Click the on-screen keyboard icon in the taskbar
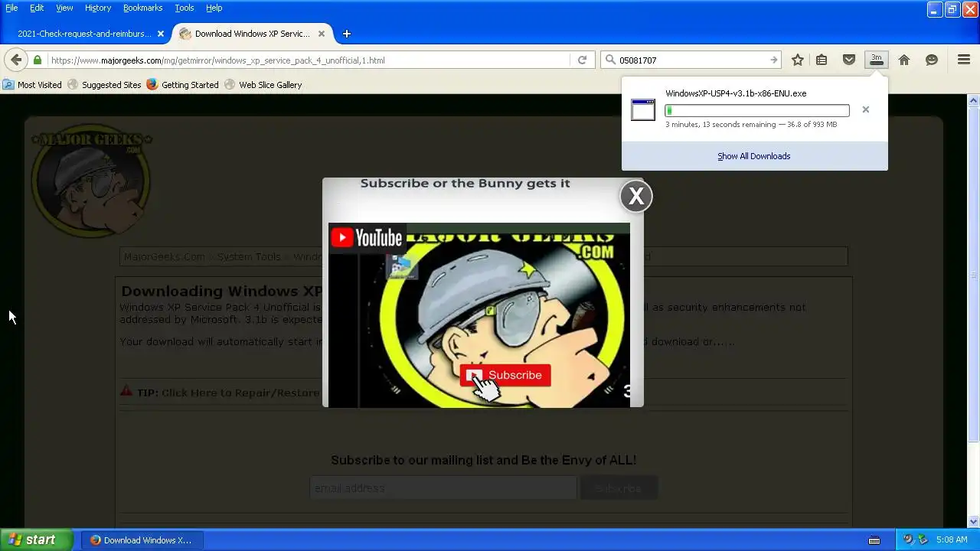Image resolution: width=980 pixels, height=551 pixels. click(874, 540)
